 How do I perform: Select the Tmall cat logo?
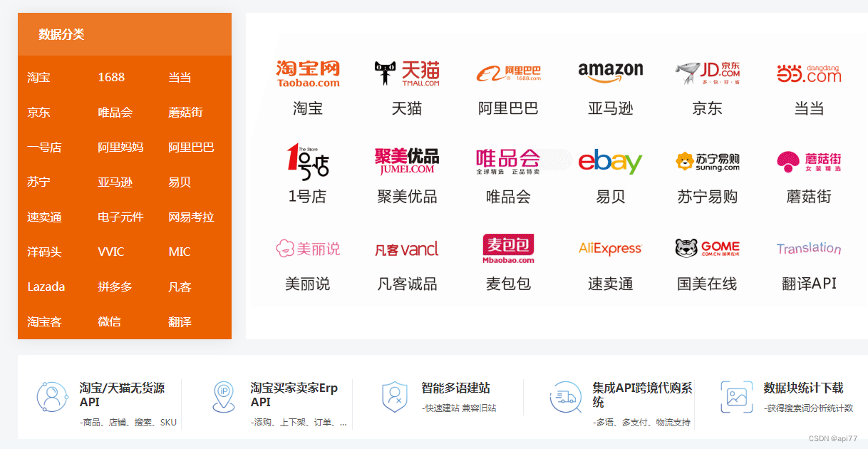(407, 73)
